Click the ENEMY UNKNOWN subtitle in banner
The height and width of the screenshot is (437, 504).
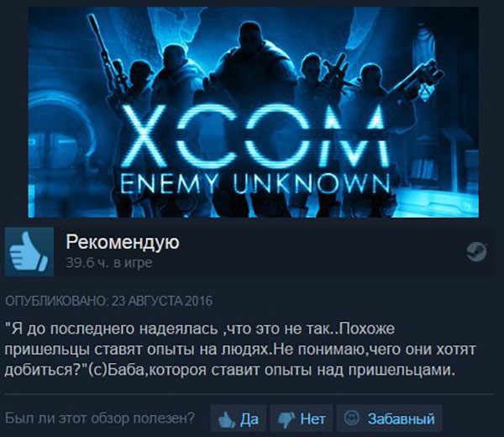point(255,184)
